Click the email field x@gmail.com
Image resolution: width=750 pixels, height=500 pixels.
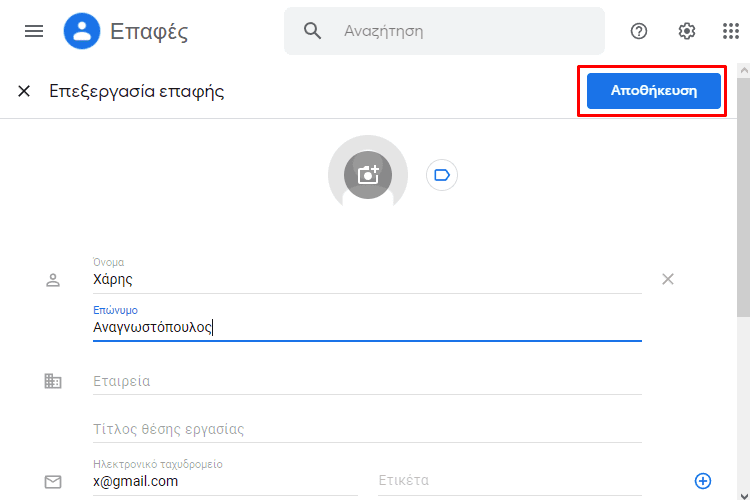225,477
